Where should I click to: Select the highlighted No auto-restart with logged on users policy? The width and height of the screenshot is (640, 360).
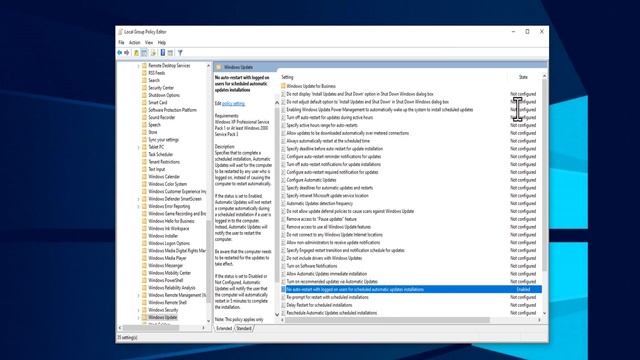click(x=411, y=289)
